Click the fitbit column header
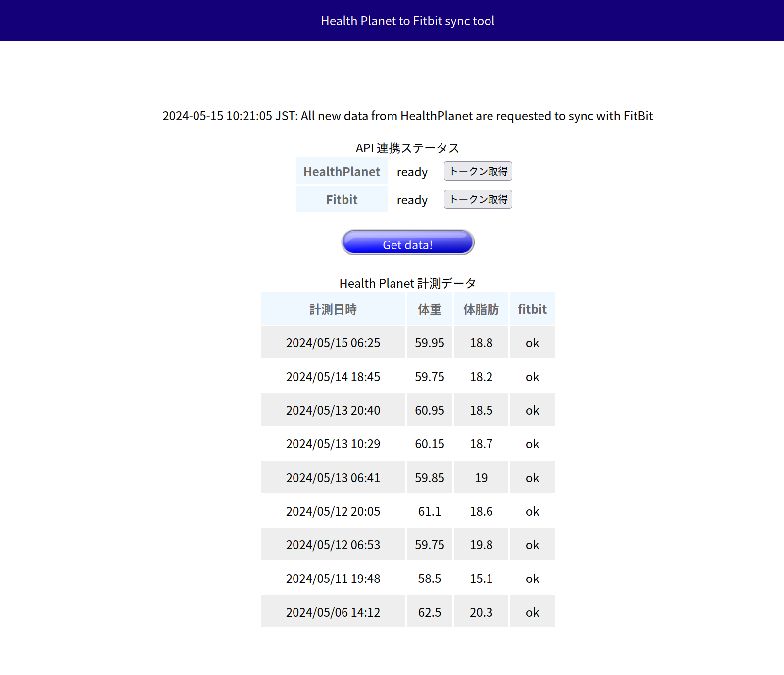784x675 pixels. pos(532,309)
